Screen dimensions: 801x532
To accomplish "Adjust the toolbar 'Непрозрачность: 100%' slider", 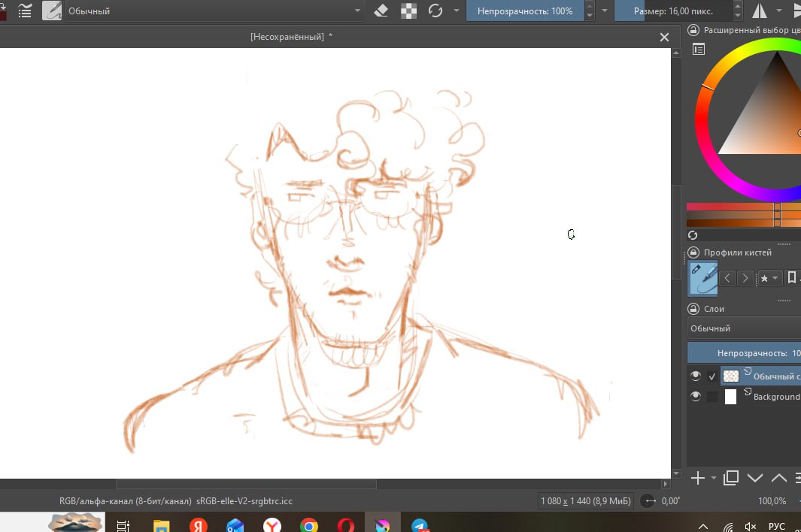I will click(x=525, y=11).
